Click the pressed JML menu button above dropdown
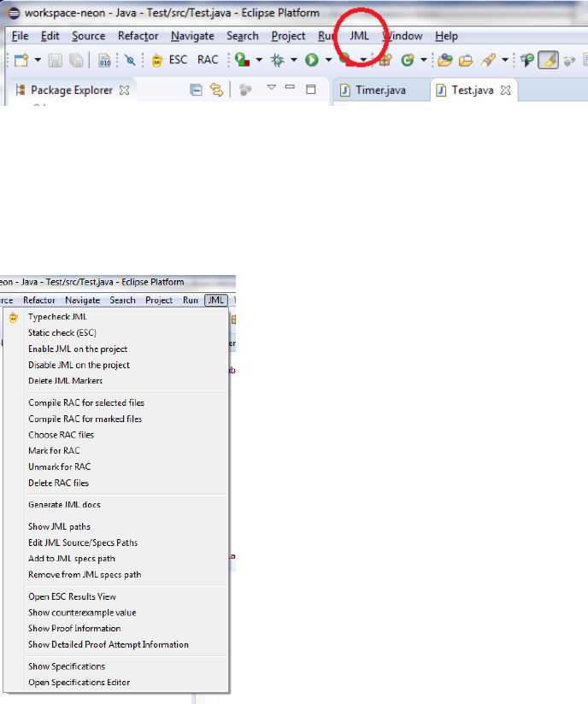The image size is (588, 704). [x=216, y=301]
